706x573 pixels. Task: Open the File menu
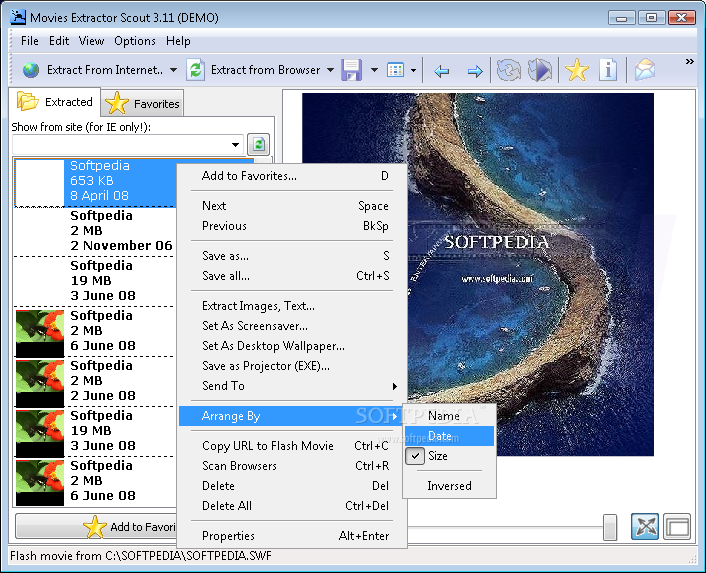(30, 41)
